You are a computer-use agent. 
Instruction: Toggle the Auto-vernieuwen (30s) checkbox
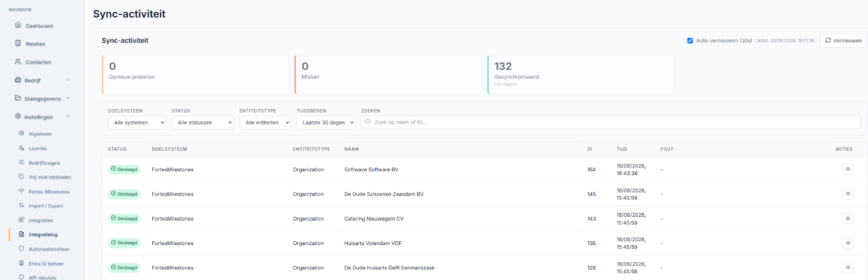click(690, 40)
